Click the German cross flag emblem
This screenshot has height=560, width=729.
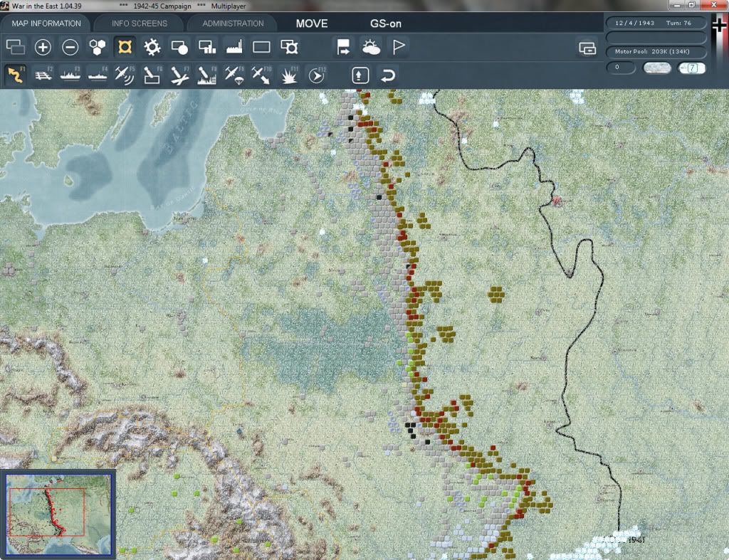click(719, 25)
